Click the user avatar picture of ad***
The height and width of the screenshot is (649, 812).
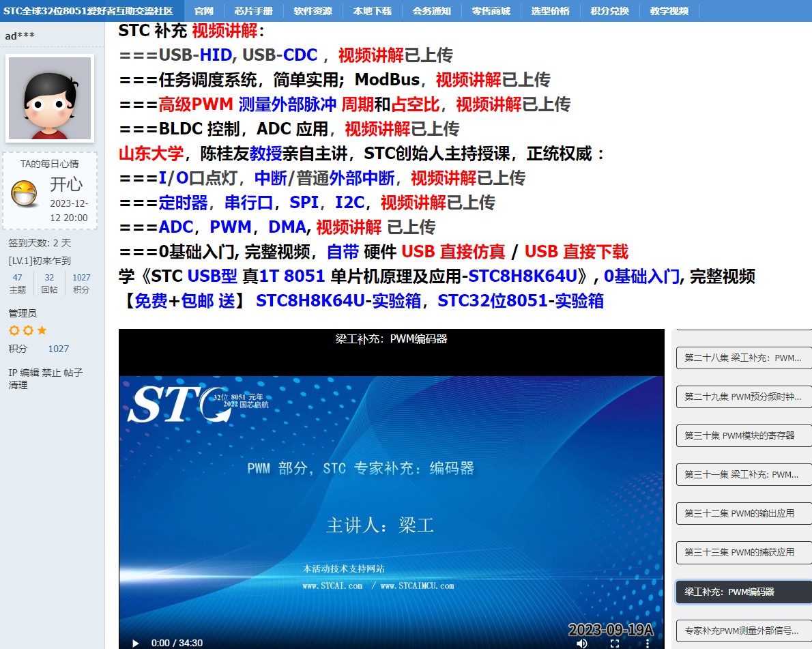click(x=50, y=98)
